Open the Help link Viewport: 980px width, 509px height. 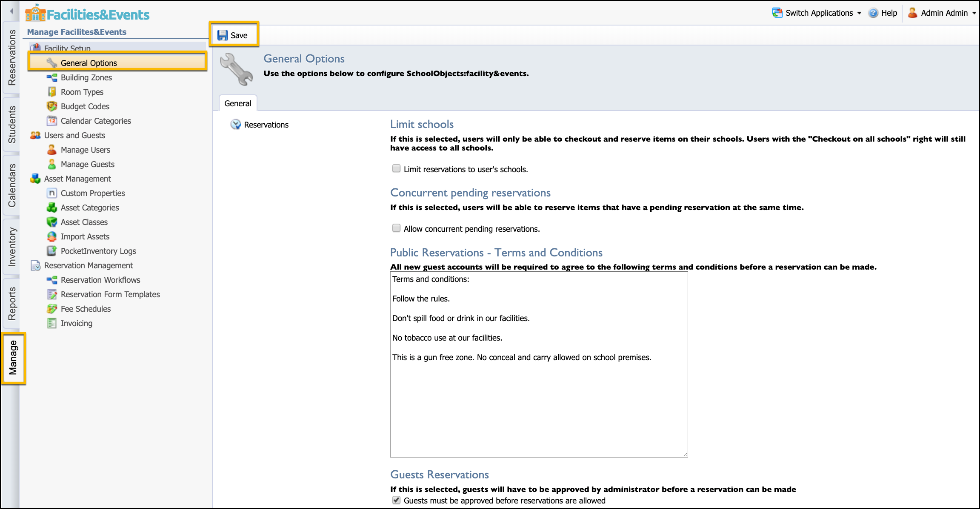click(889, 13)
